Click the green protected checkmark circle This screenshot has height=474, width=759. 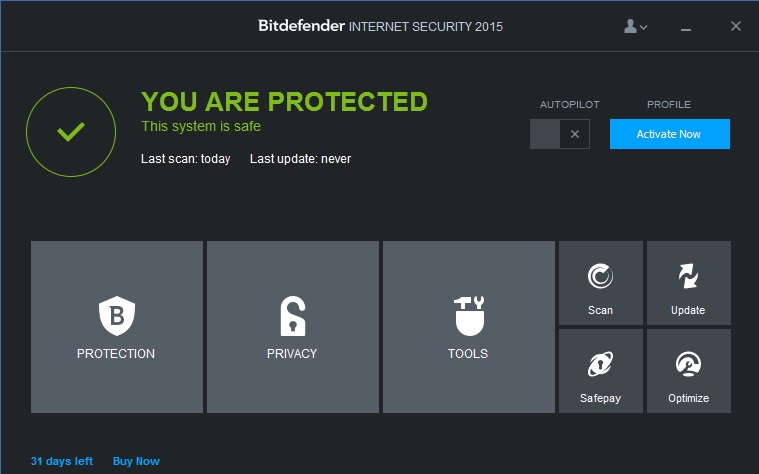[x=70, y=131]
